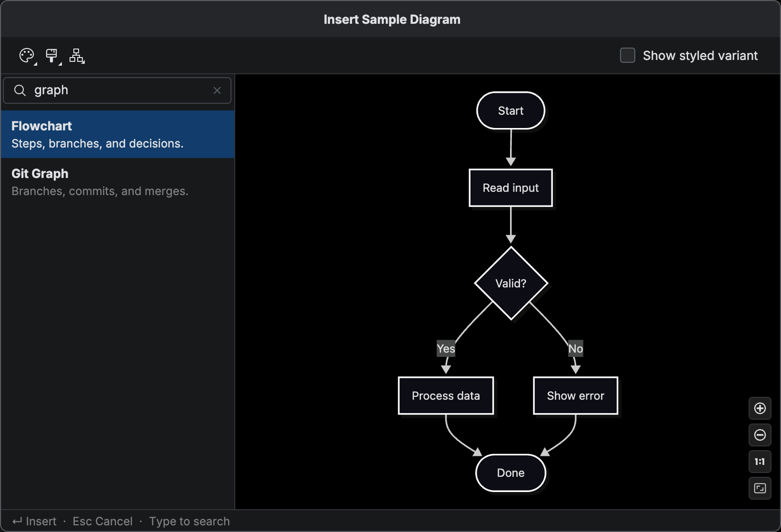Clear the search text with the X
Screen dimensions: 781x532
click(x=217, y=90)
